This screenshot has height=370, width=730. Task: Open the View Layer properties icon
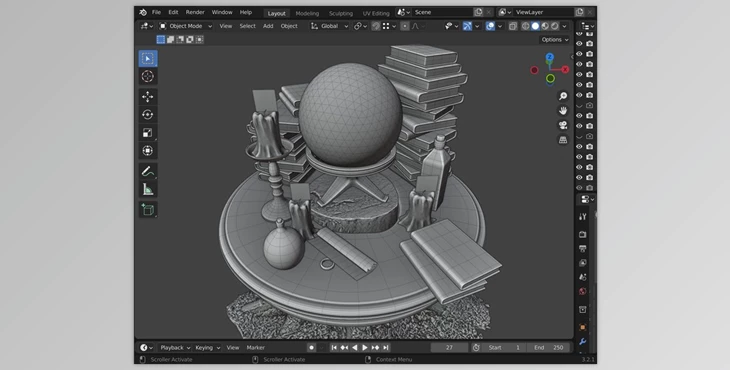click(x=582, y=263)
